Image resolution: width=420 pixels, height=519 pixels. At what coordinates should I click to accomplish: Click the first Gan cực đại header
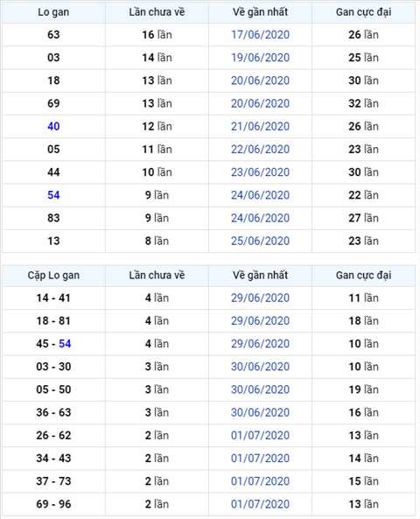click(363, 12)
